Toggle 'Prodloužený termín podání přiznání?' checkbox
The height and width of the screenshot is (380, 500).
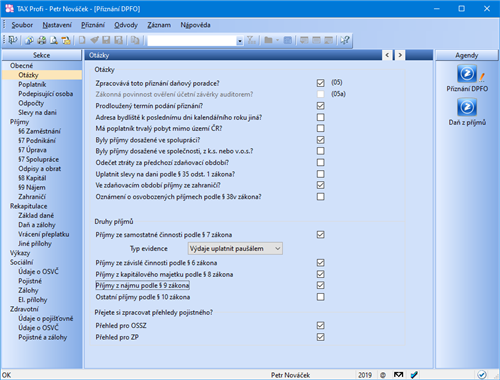[320, 106]
